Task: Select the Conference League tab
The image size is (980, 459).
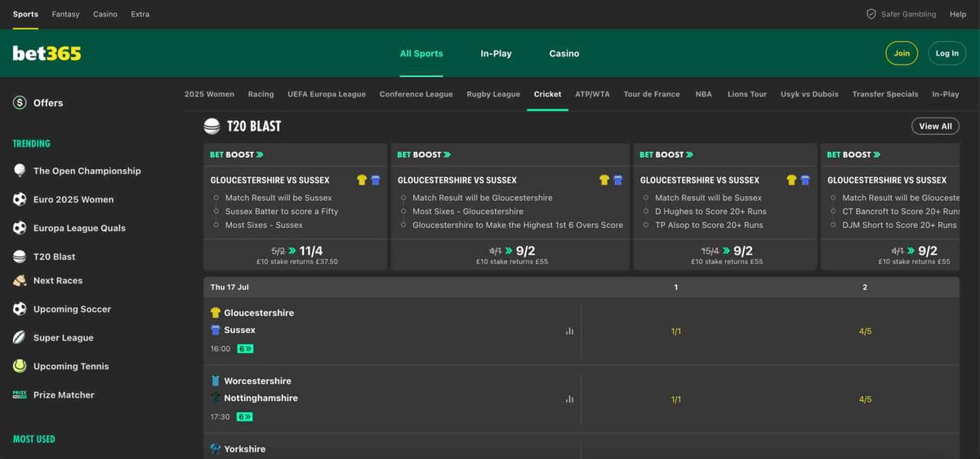Action: click(x=416, y=94)
